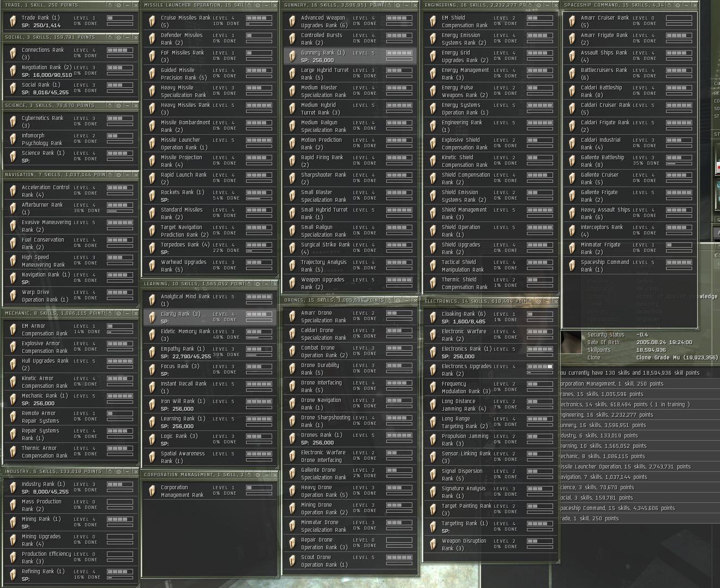The image size is (720, 588).
Task: Expand the Social, 3 skills group row
Action: [639, 497]
